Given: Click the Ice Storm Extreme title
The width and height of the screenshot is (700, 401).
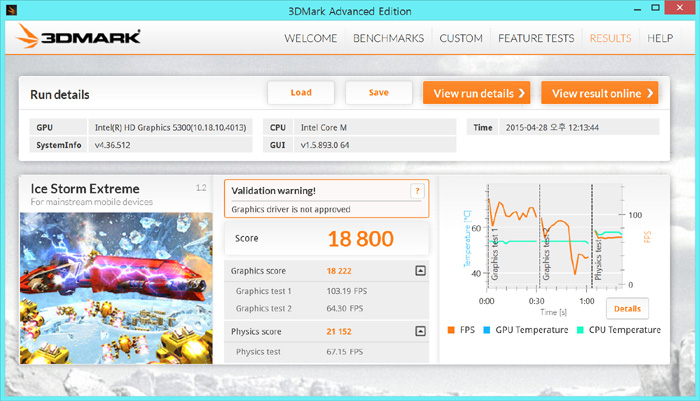Looking at the screenshot, I should point(85,189).
